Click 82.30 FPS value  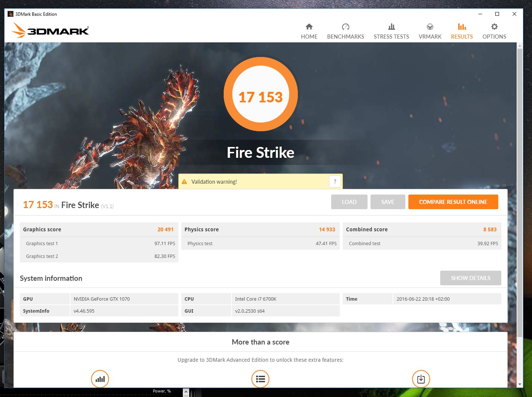click(x=165, y=256)
